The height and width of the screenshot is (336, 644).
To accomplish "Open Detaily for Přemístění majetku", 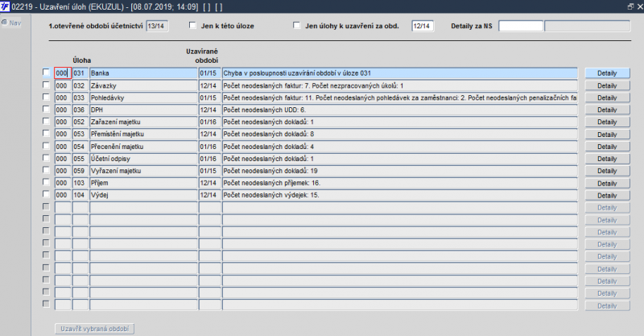I will coord(607,135).
